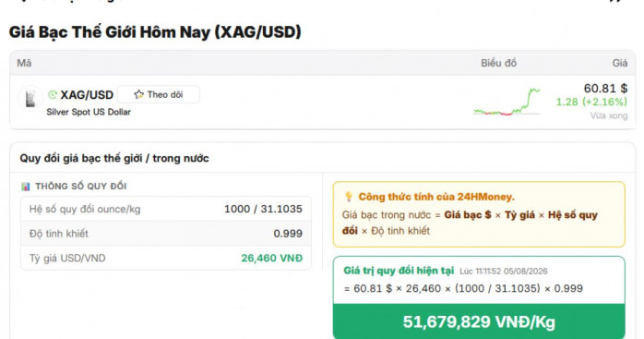This screenshot has width=644, height=339.
Task: Click the Silver Spot US Dollar subtitle
Action: pos(89,112)
